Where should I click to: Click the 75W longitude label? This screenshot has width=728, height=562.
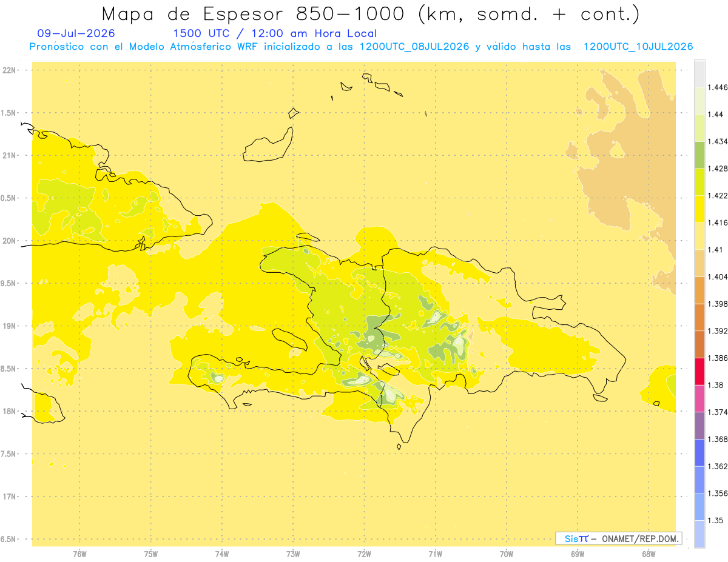point(151,554)
